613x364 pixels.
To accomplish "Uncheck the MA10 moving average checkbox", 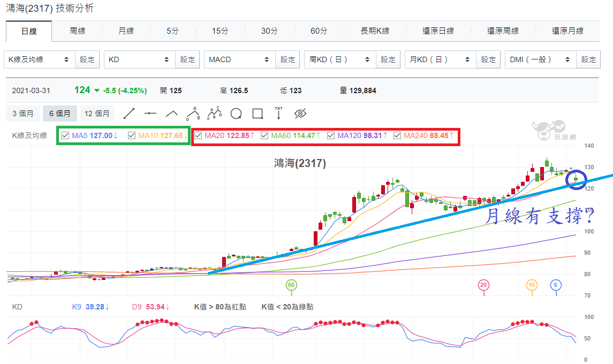I will tap(132, 135).
